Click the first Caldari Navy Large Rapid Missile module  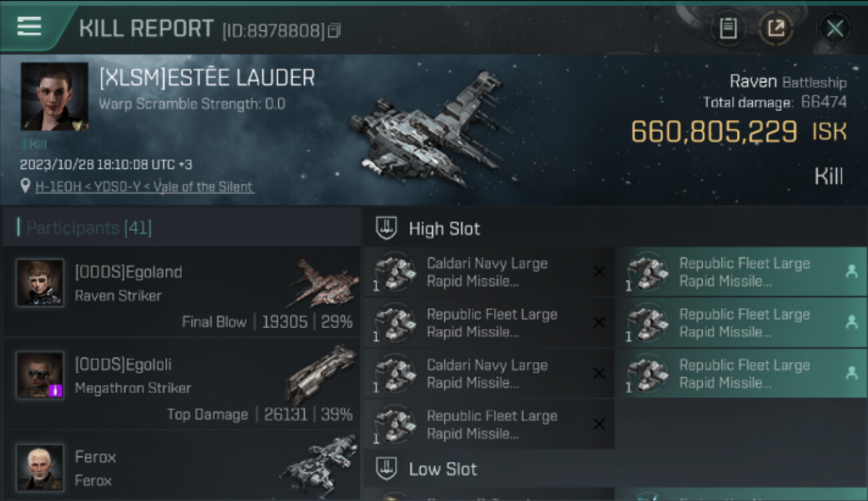point(489,272)
